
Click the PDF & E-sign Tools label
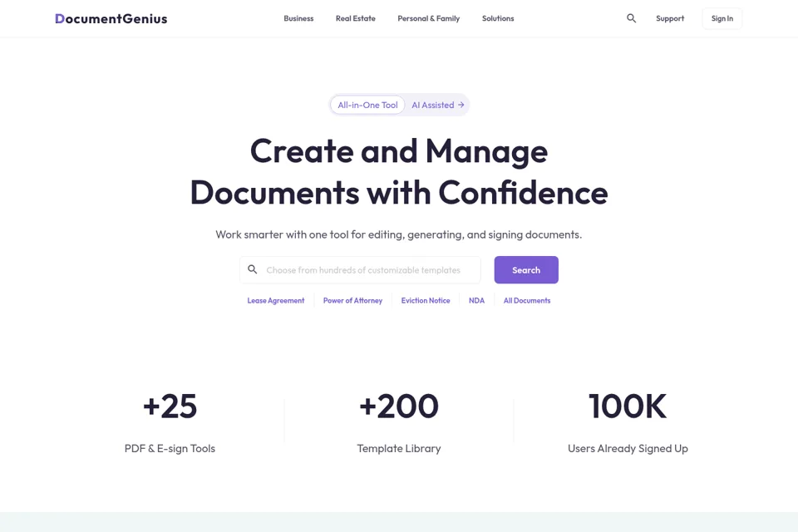coord(170,449)
